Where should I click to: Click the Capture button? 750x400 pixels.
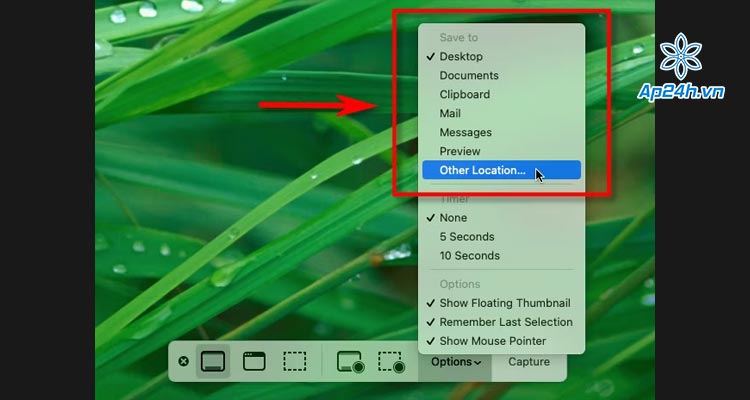[529, 362]
